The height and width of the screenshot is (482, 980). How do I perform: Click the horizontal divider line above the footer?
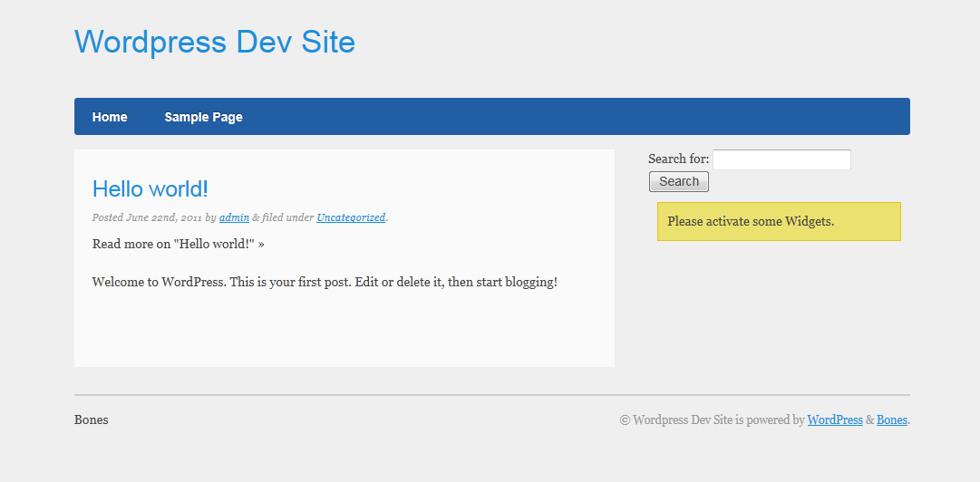tap(491, 395)
